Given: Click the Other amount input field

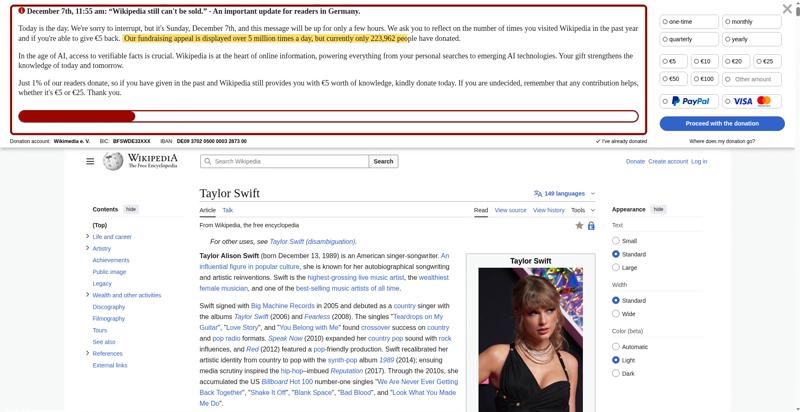Looking at the screenshot, I should click(753, 79).
